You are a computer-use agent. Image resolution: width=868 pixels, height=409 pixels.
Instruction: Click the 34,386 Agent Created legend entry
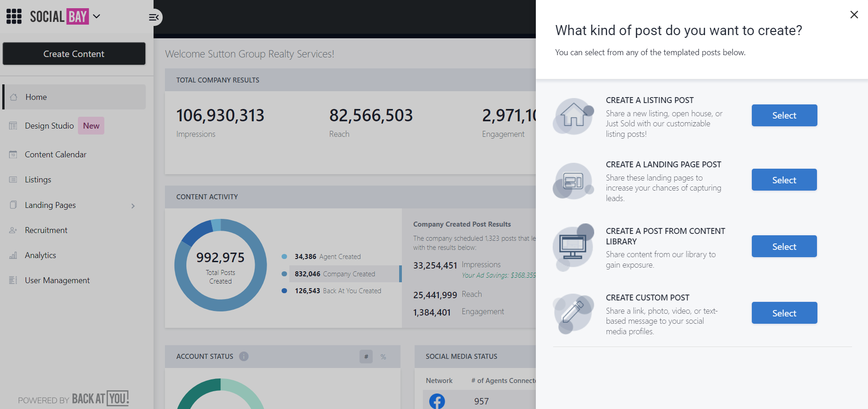(x=327, y=257)
